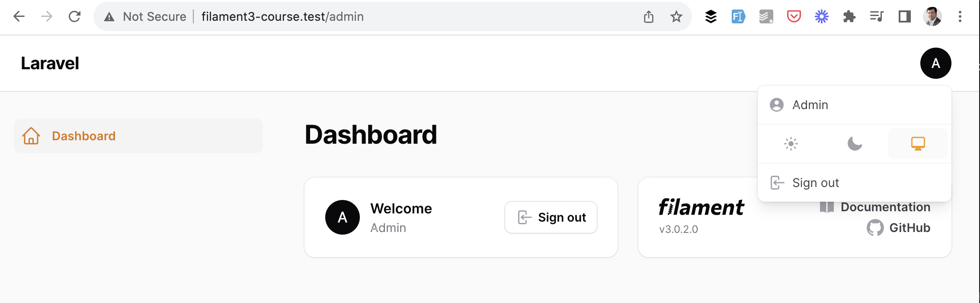
Task: Click the Sign out button in Welcome card
Action: [x=551, y=217]
